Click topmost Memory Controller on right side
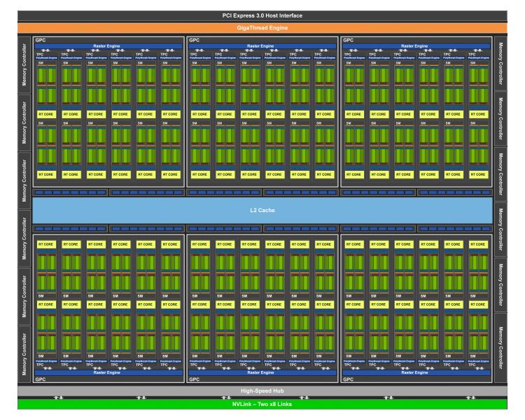 point(500,61)
